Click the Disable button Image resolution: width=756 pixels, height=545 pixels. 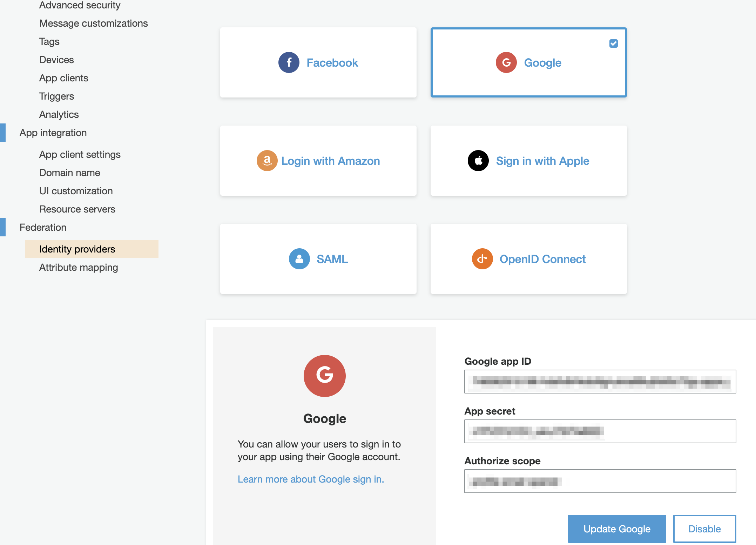pos(704,529)
